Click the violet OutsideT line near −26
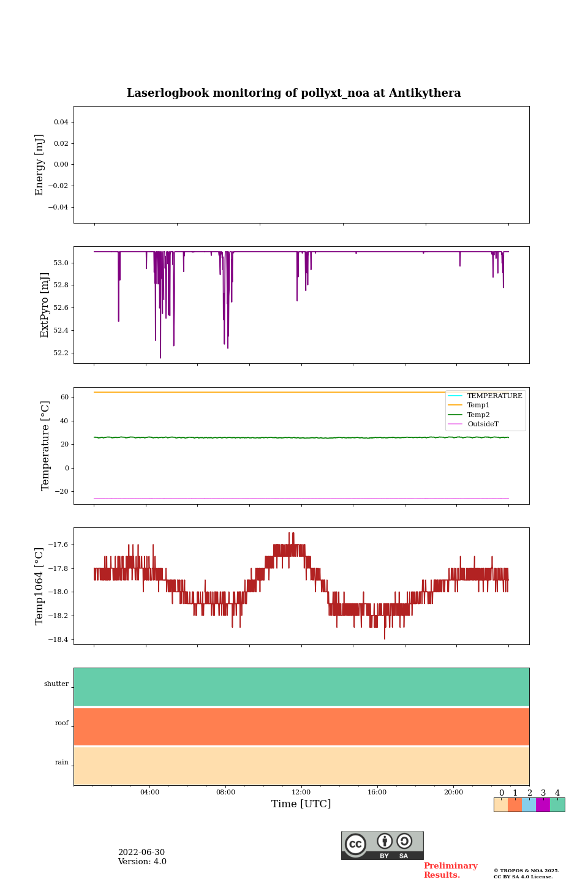 [301, 499]
